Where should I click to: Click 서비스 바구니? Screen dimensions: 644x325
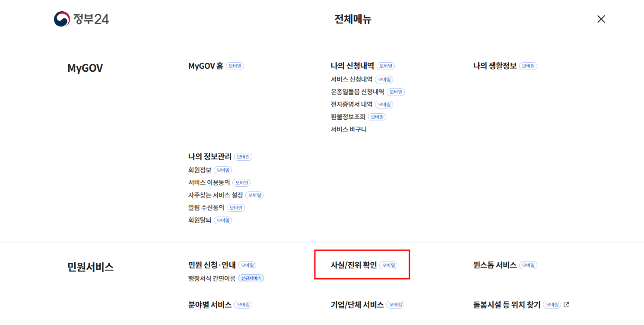tap(348, 129)
